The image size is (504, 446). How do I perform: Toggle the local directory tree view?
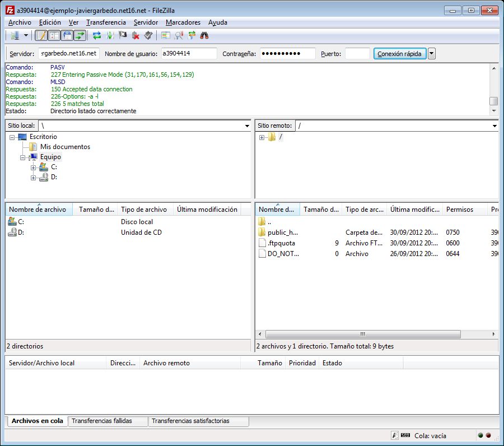(54, 36)
